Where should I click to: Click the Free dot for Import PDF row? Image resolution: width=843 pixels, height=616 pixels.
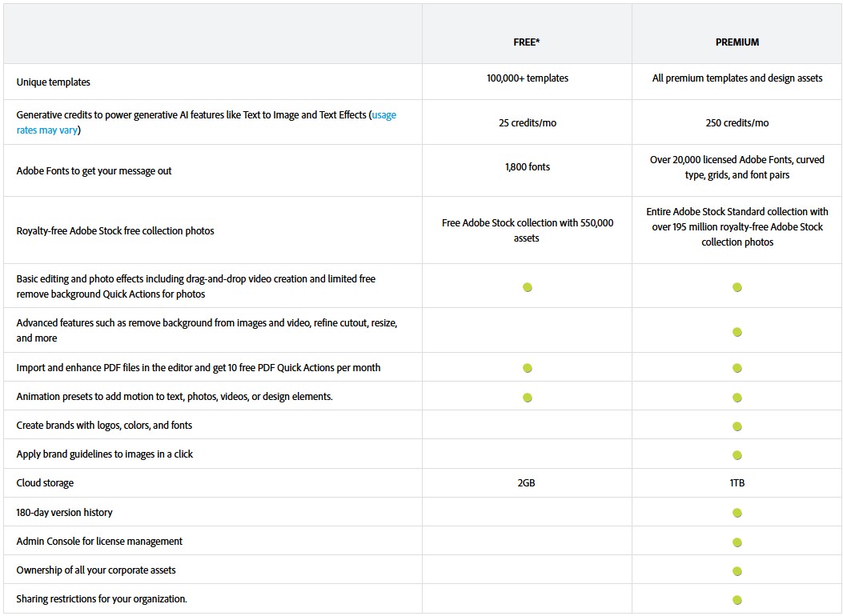click(x=528, y=368)
